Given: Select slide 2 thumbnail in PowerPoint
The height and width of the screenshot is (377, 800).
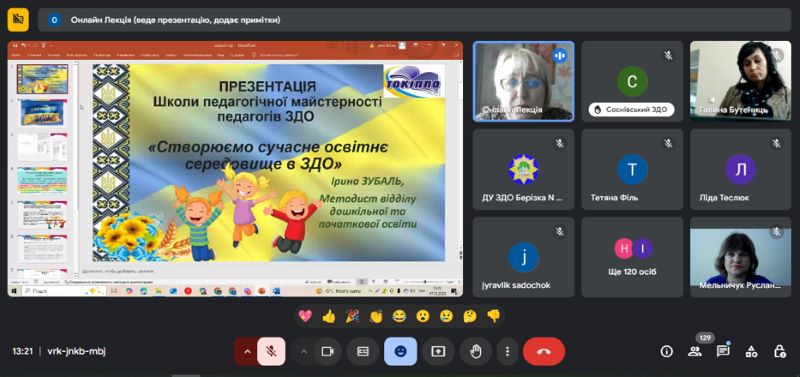Looking at the screenshot, I should tap(42, 113).
